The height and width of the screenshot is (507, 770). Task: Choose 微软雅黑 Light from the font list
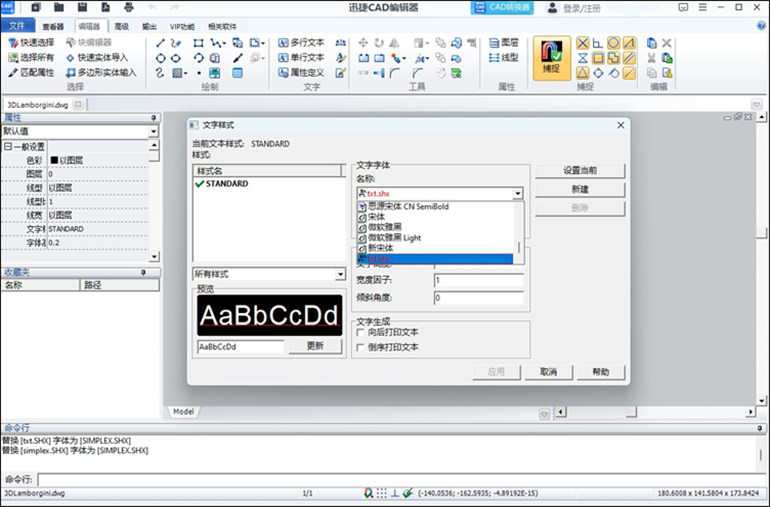435,238
